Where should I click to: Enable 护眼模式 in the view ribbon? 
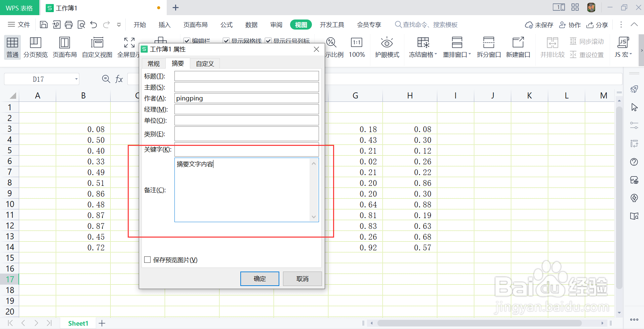click(387, 47)
